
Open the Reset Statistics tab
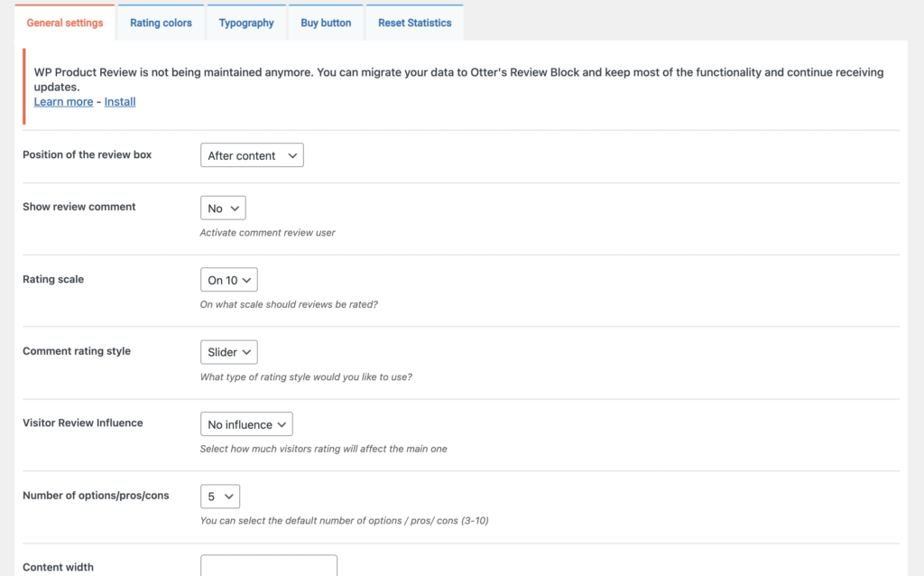coord(414,23)
